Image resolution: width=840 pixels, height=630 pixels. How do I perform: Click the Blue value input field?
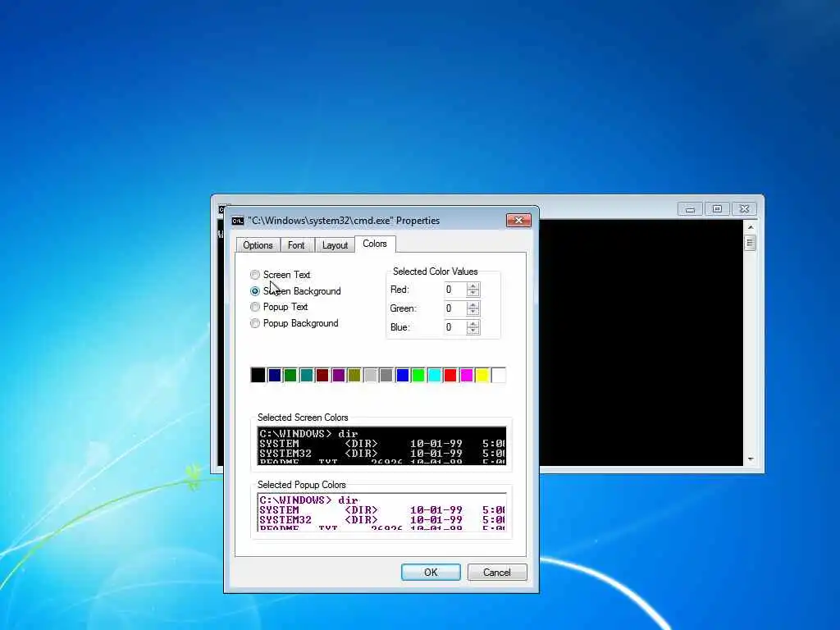pyautogui.click(x=455, y=327)
